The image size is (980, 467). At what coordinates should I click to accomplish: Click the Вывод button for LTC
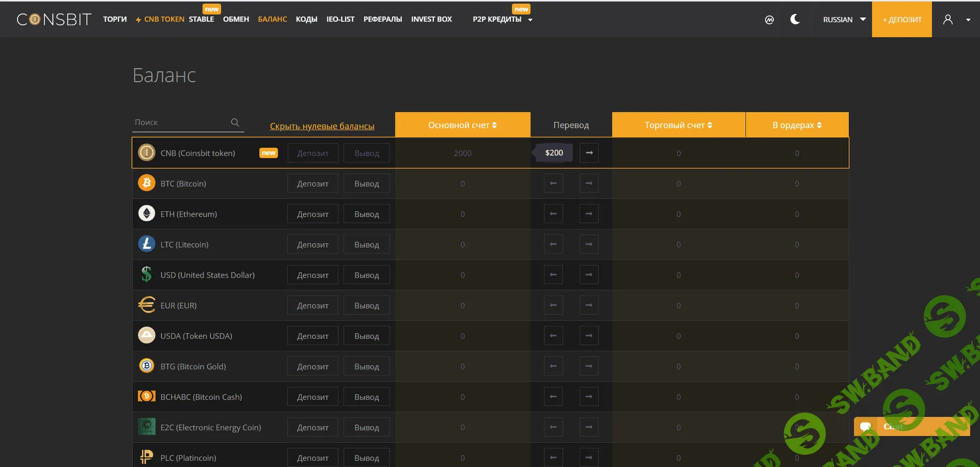tap(367, 244)
